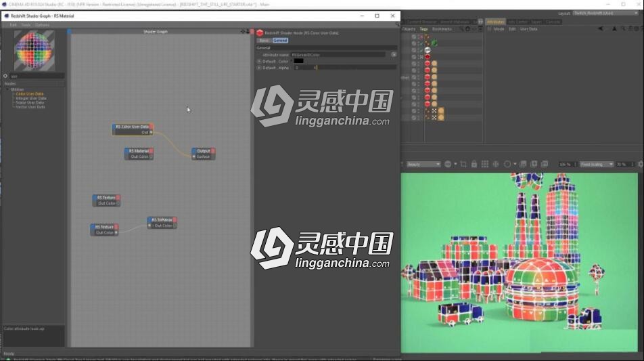The image size is (644, 361).
Task: Toggle the enable checkmark in green tag row
Action: click(x=421, y=43)
